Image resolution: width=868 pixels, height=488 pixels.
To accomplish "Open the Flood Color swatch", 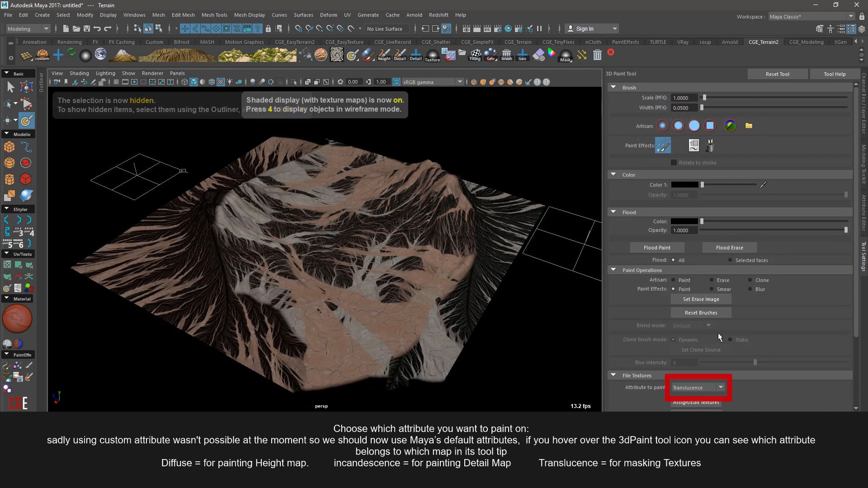I will point(684,221).
